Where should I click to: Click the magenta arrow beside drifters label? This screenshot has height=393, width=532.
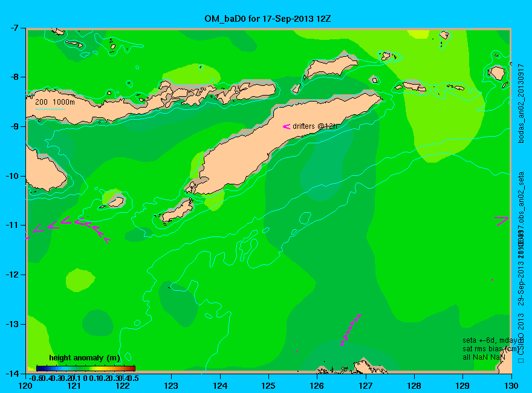287,126
